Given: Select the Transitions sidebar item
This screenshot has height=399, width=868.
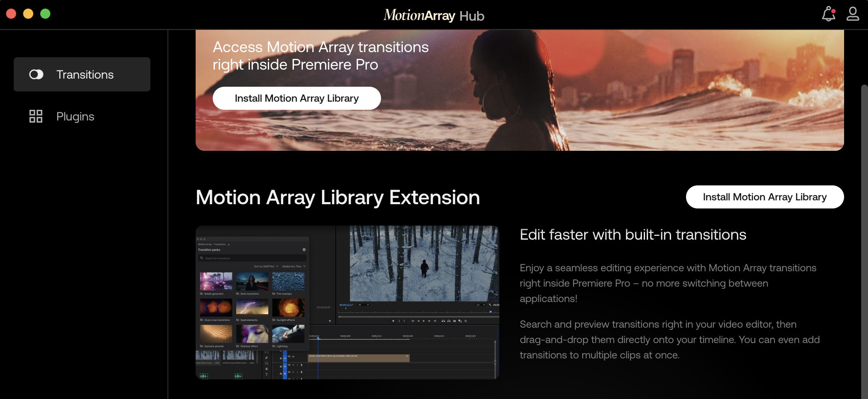Looking at the screenshot, I should (82, 74).
